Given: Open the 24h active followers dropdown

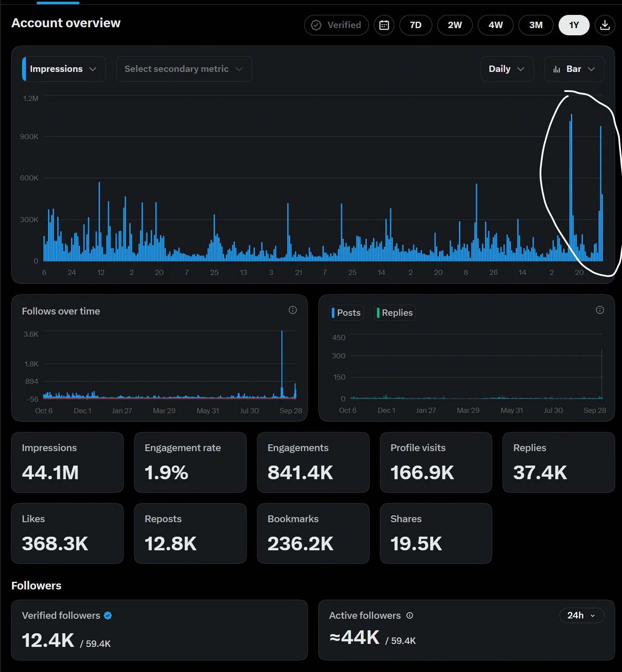Looking at the screenshot, I should pos(582,615).
